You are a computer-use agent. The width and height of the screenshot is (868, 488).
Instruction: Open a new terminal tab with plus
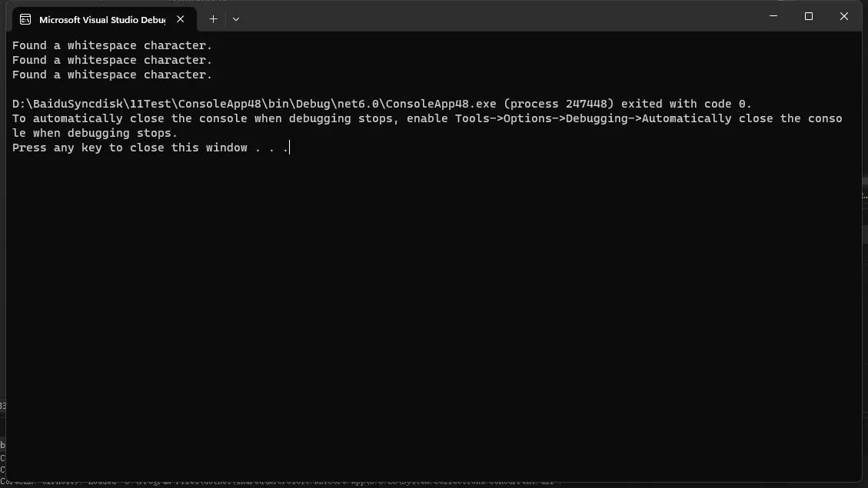213,18
